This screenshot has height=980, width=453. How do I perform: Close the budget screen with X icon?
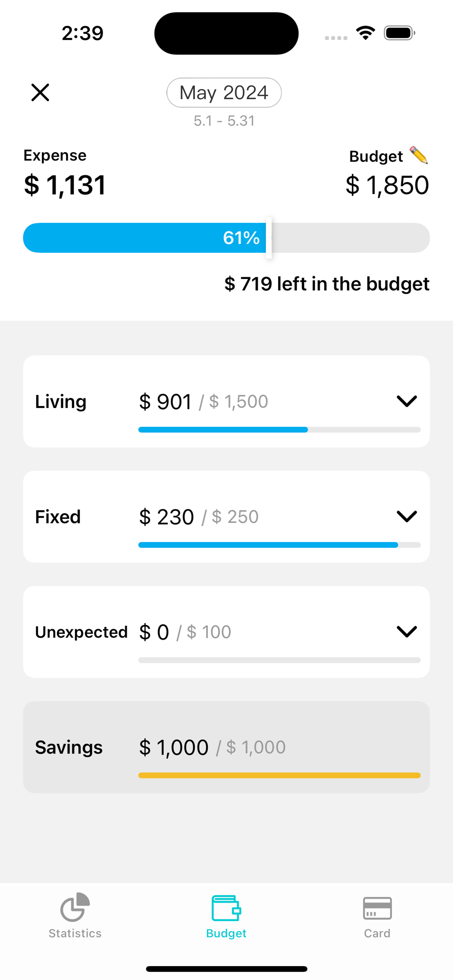coord(40,93)
